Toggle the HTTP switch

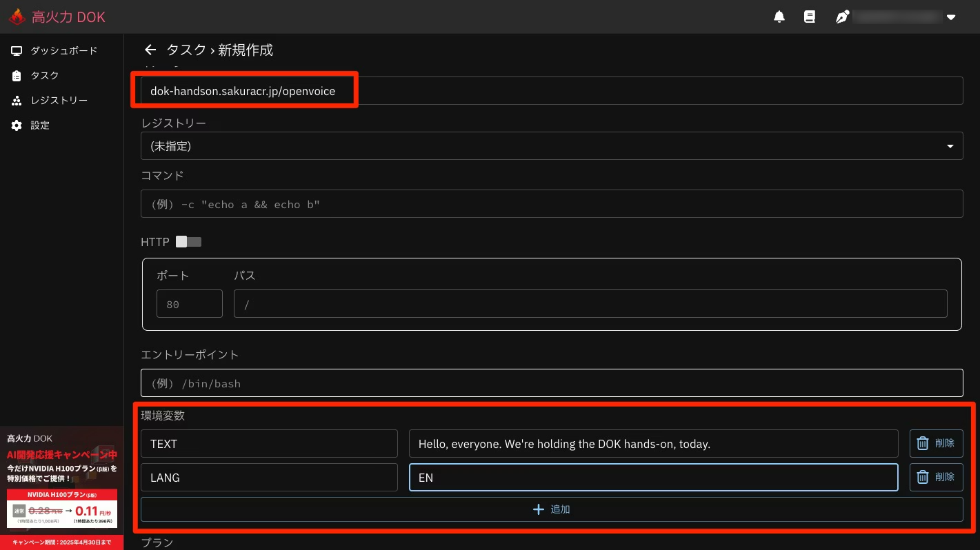click(188, 242)
